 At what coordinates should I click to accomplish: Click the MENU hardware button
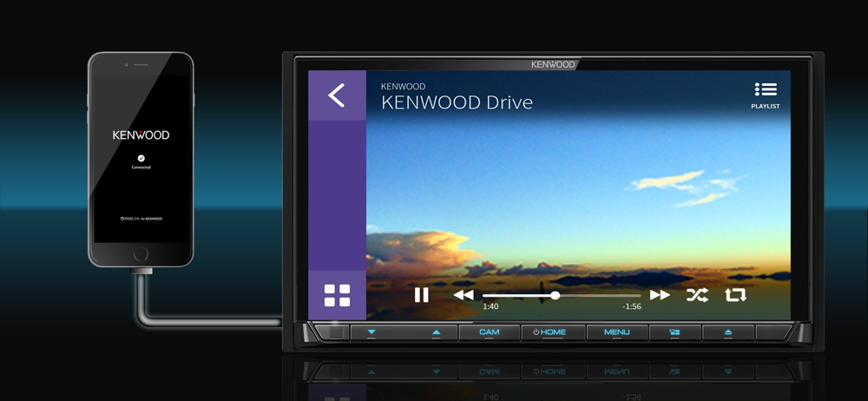pyautogui.click(x=616, y=332)
